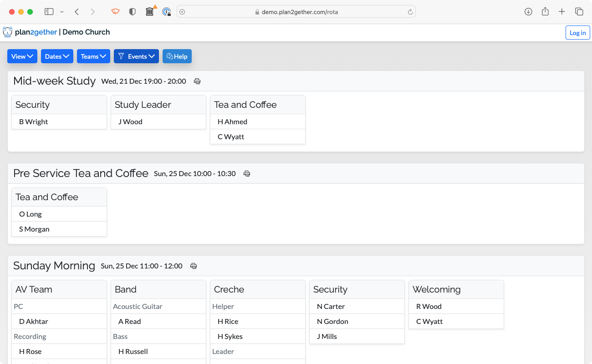Open the Events filter dropdown

tap(136, 56)
